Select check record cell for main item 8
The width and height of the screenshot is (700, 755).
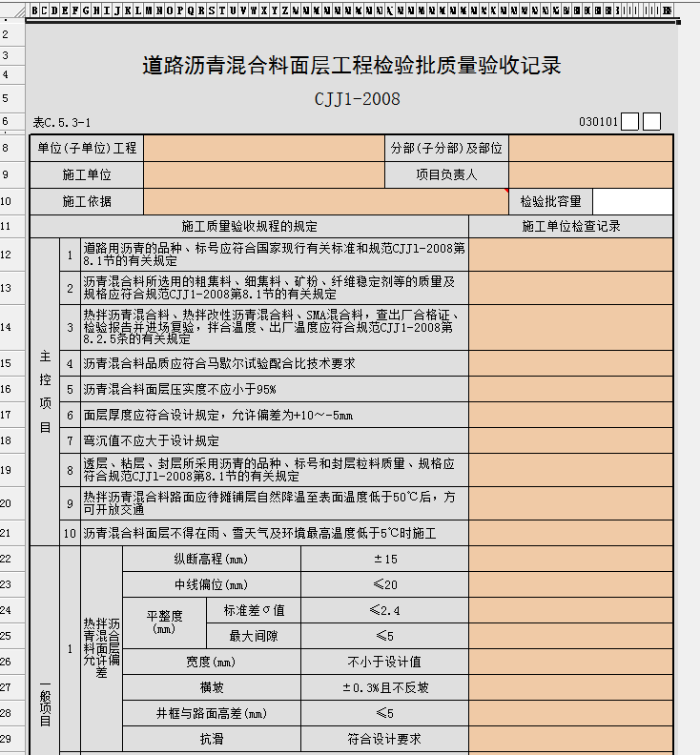click(x=571, y=470)
